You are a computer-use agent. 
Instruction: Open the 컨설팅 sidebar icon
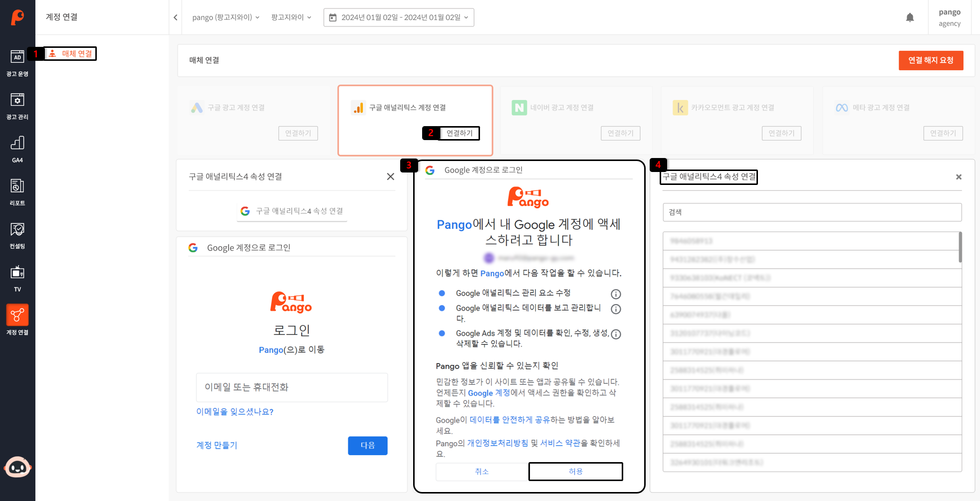coord(17,235)
